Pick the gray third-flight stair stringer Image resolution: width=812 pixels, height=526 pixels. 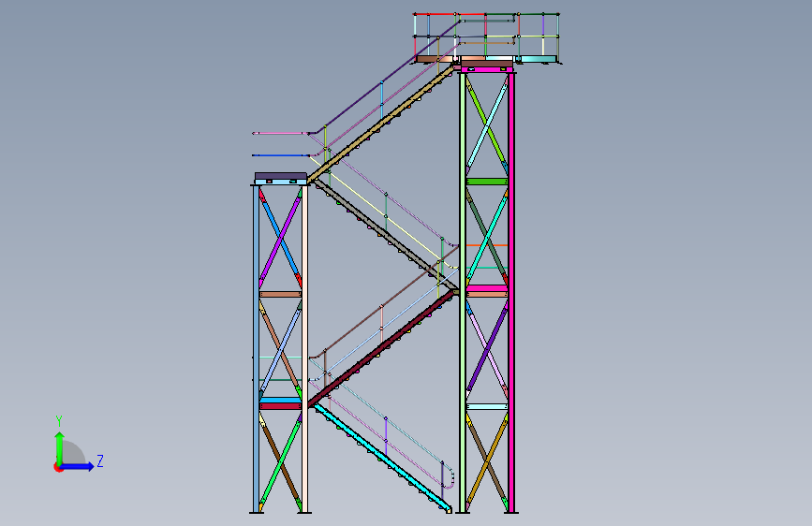[x=385, y=234]
